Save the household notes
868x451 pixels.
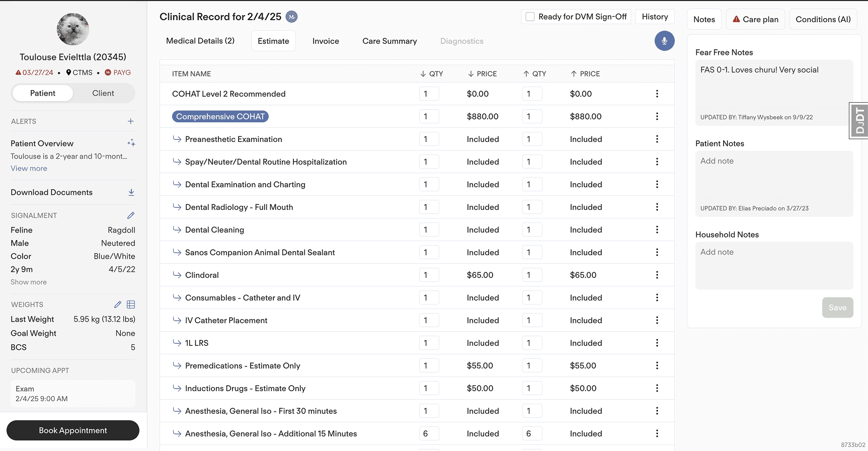coord(838,308)
